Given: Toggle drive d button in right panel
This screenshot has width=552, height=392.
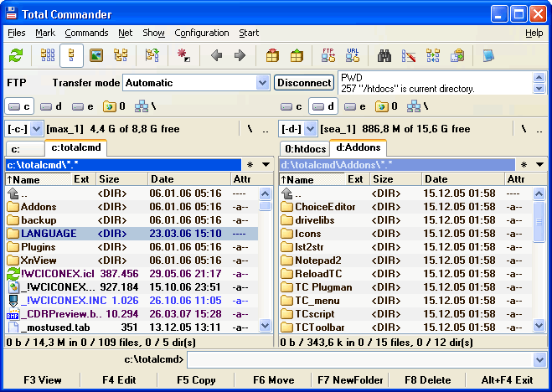Looking at the screenshot, I should 323,106.
